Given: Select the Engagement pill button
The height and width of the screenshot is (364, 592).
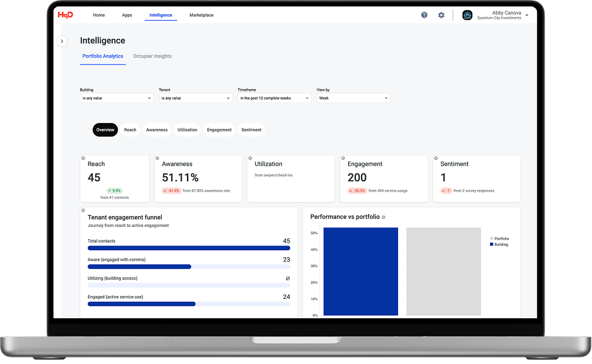Looking at the screenshot, I should coord(219,130).
